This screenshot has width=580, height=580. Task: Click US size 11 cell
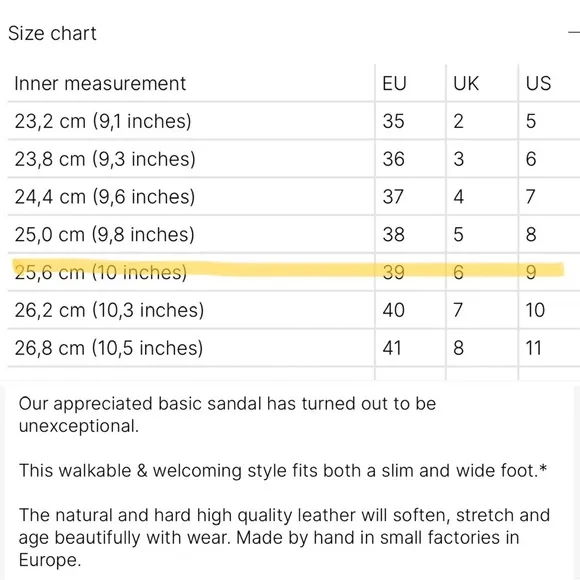click(533, 348)
